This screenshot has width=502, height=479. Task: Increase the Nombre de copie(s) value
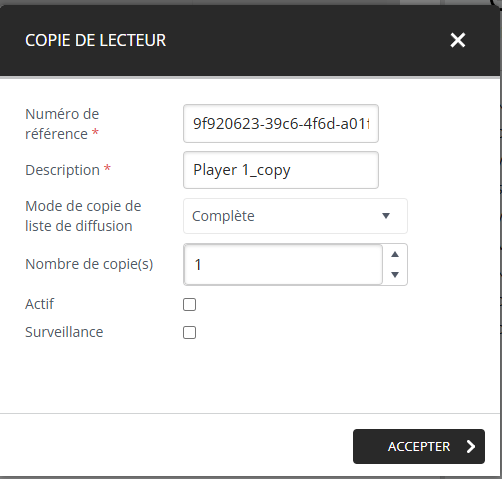[x=395, y=255]
